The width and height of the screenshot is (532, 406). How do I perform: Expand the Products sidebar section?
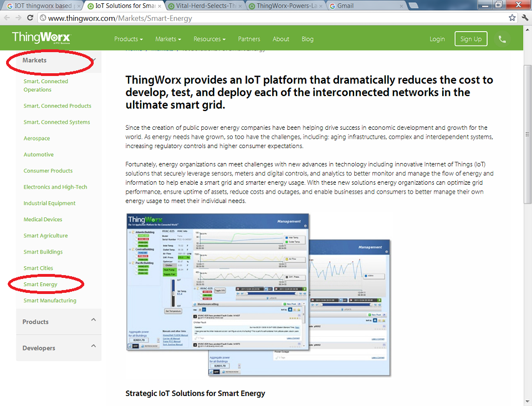59,322
